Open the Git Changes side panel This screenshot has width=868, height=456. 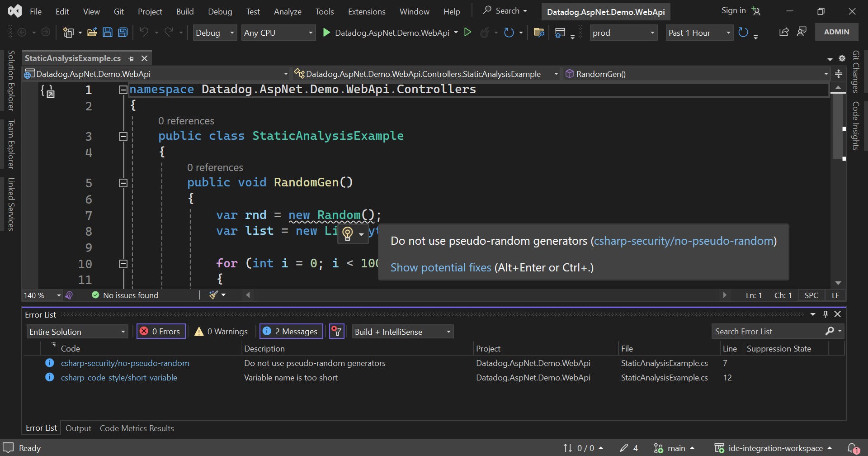pyautogui.click(x=856, y=72)
